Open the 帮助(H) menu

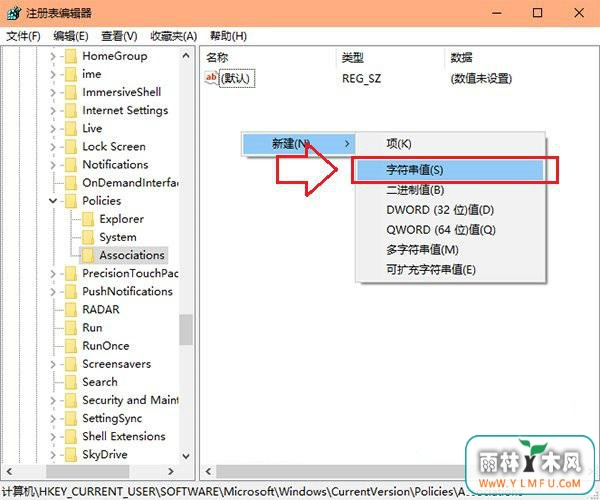(228, 36)
